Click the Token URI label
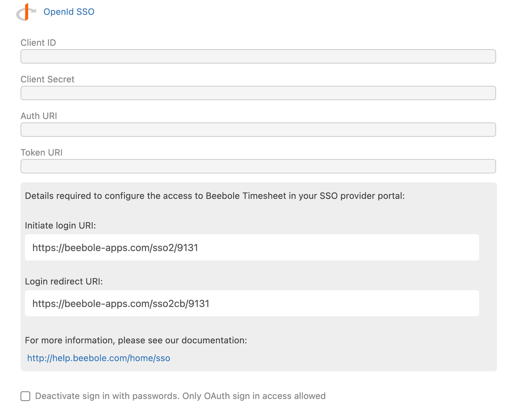 pos(41,152)
